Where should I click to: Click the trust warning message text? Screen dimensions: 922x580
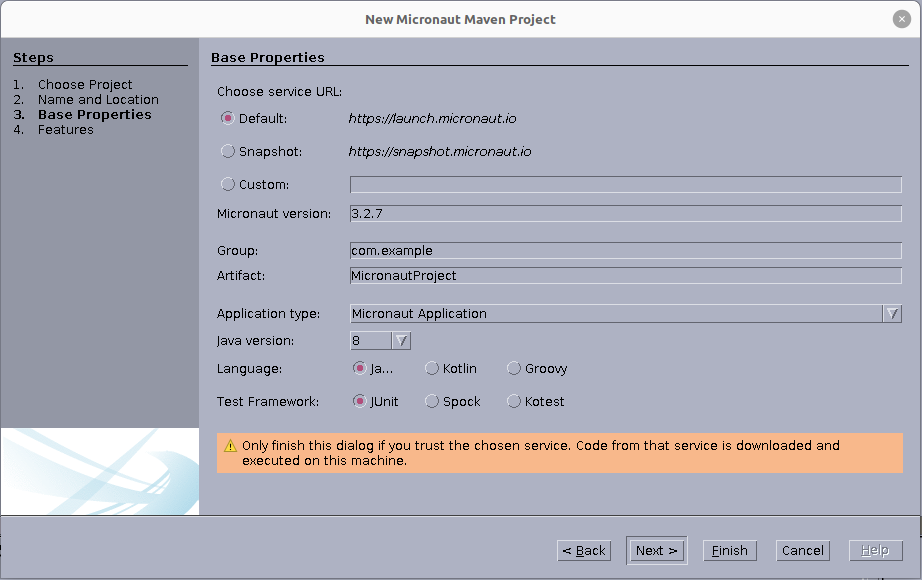point(541,453)
